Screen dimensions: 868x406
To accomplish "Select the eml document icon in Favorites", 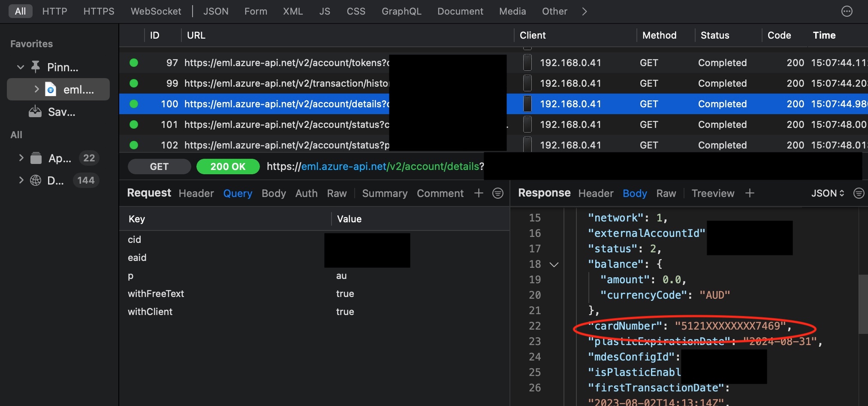I will point(51,89).
